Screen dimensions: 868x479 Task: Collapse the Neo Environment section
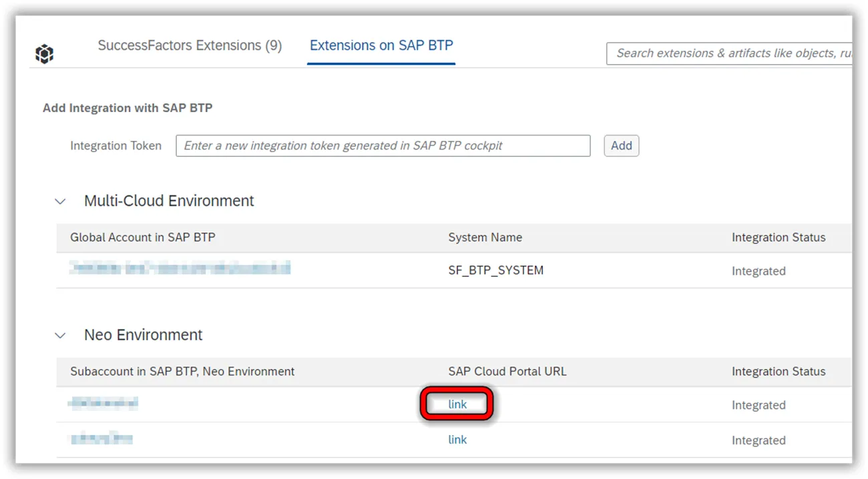[x=61, y=336]
